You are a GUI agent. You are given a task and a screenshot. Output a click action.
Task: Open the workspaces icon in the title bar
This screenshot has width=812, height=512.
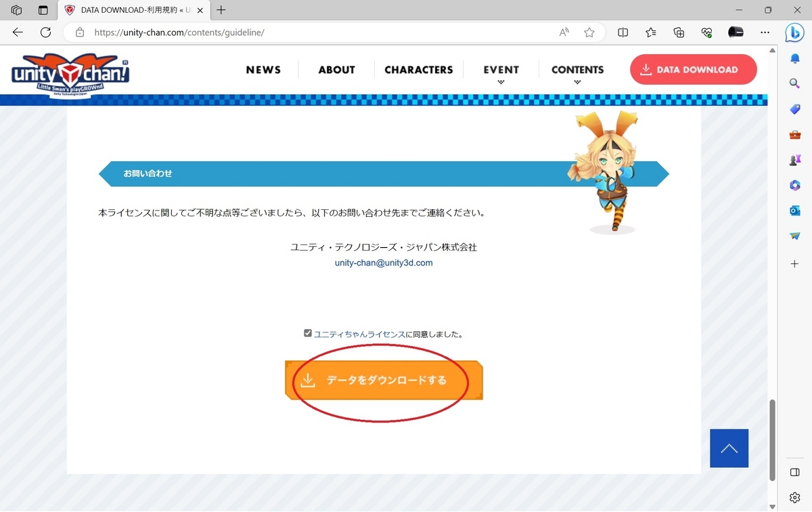pyautogui.click(x=17, y=10)
